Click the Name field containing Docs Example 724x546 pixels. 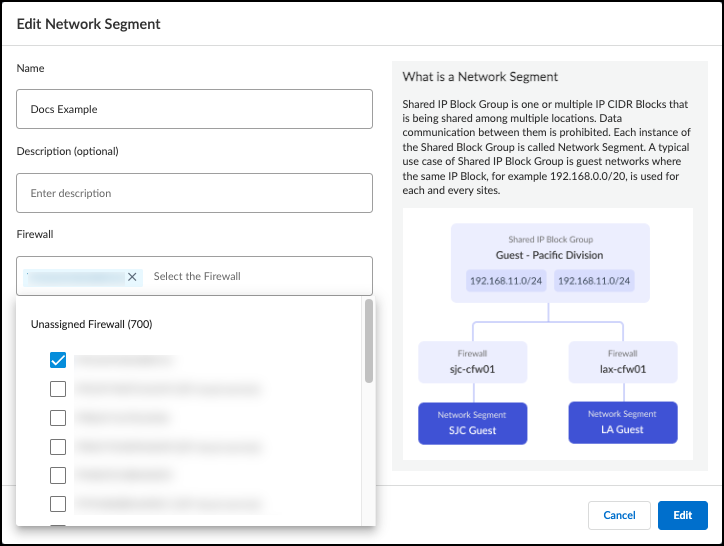pyautogui.click(x=194, y=109)
